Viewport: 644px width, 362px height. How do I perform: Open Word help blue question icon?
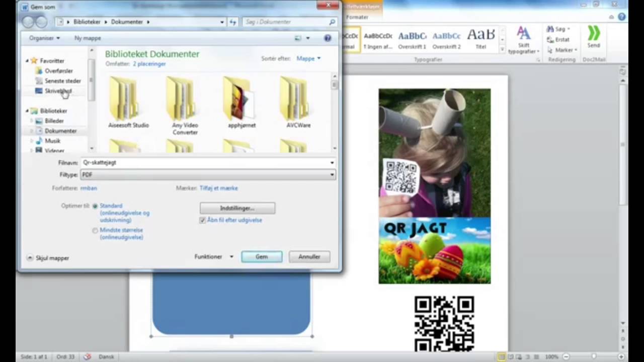621,17
